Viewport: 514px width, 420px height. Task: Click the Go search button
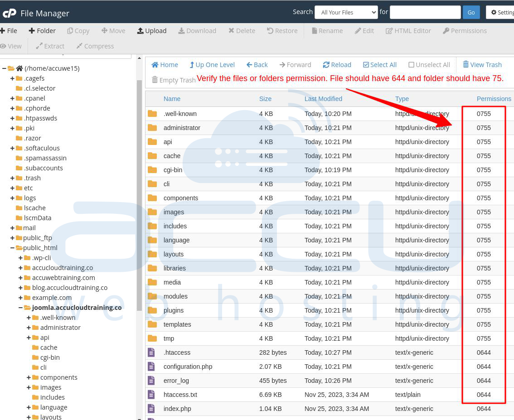pyautogui.click(x=471, y=12)
